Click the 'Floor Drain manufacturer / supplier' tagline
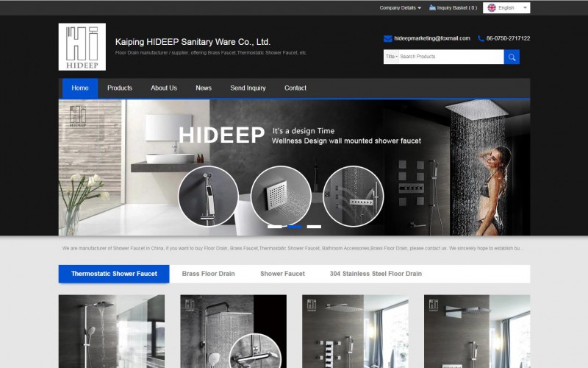 pyautogui.click(x=211, y=53)
